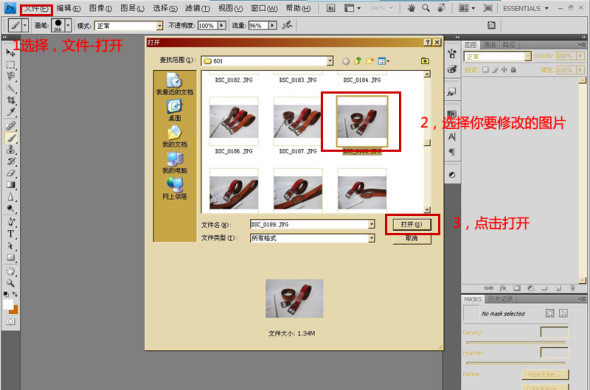Open the file type format dropdown
The image size is (590, 390).
coord(371,238)
